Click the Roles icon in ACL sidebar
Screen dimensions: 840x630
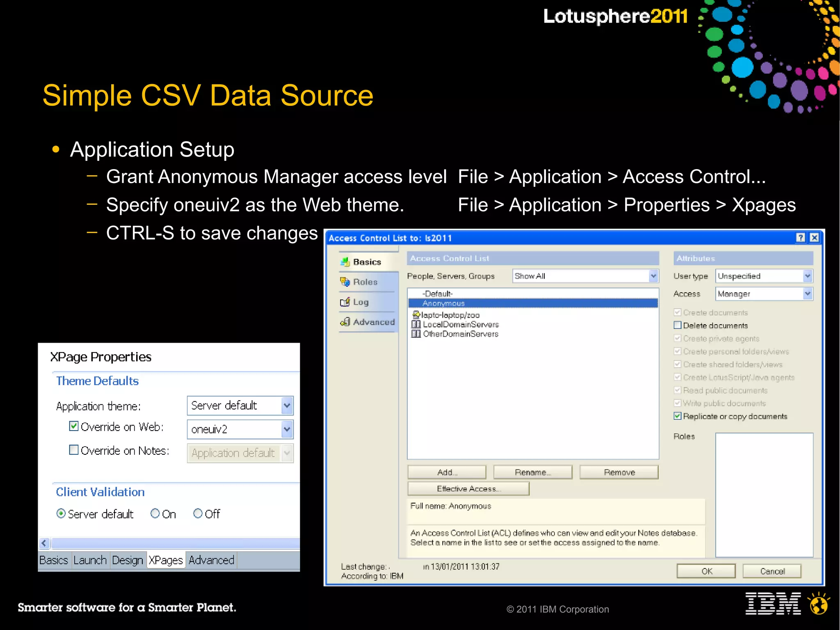pos(345,282)
